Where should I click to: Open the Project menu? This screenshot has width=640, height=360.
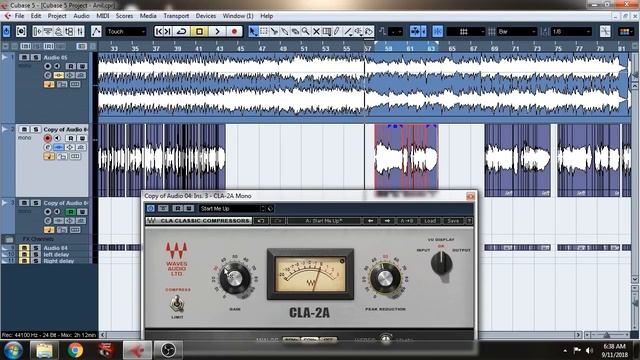(x=57, y=16)
